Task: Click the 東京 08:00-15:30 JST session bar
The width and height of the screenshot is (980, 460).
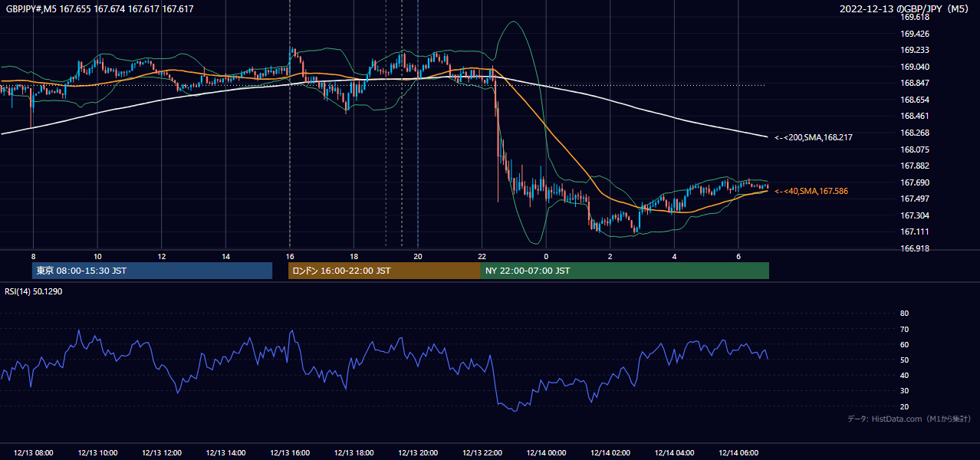Action: tap(152, 271)
